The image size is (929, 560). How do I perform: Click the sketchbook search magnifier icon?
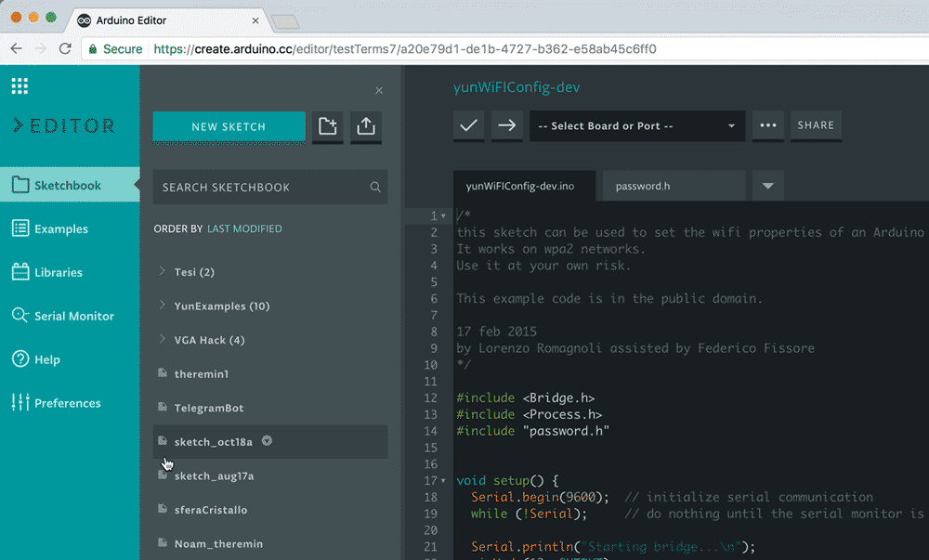coord(375,187)
